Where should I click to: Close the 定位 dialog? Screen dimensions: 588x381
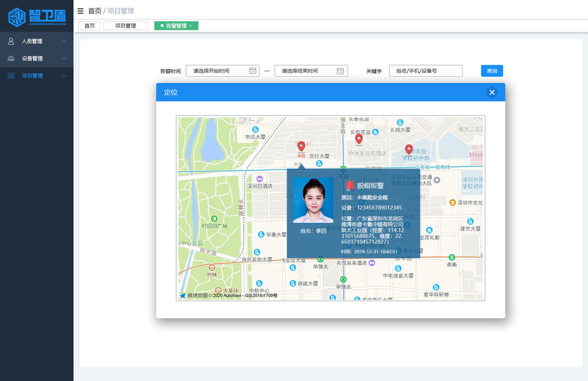pos(492,92)
